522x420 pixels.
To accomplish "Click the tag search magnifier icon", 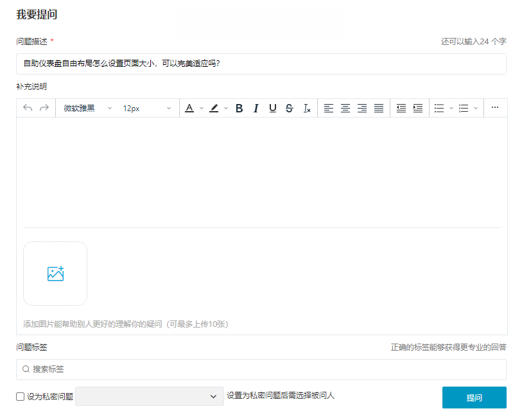I will pos(26,369).
